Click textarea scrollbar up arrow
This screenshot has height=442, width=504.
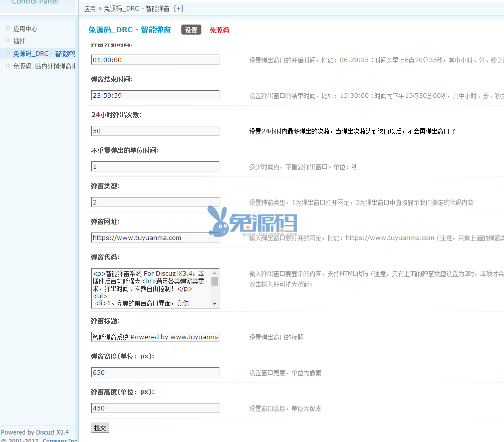tap(215, 273)
